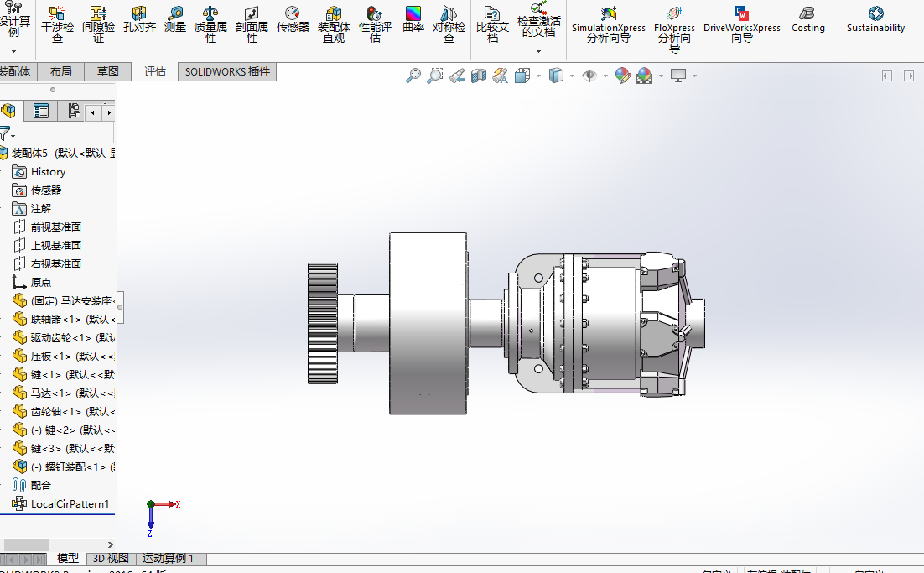Launch SimulationXpress 分析向导
This screenshot has width=924, height=573.
tap(609, 24)
